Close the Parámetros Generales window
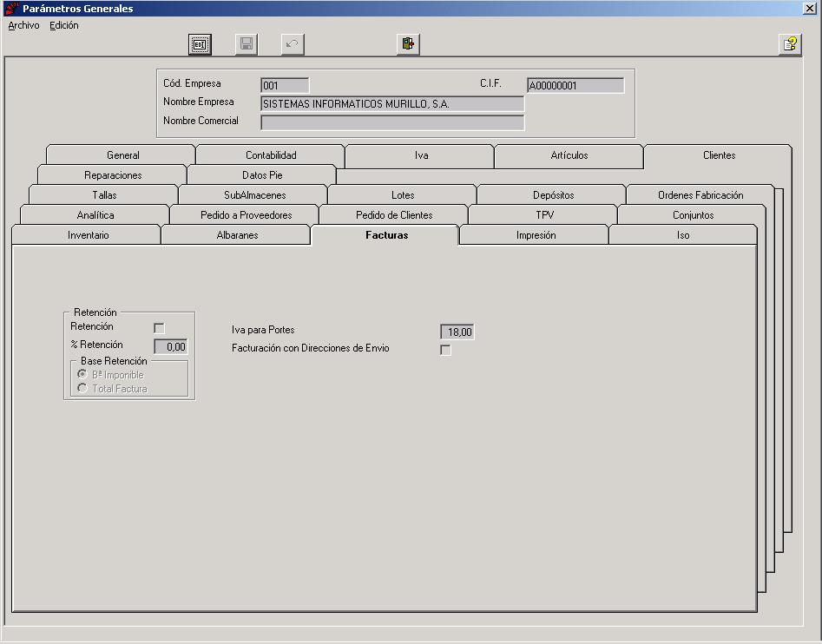Viewport: 822px width, 644px height. click(x=810, y=8)
